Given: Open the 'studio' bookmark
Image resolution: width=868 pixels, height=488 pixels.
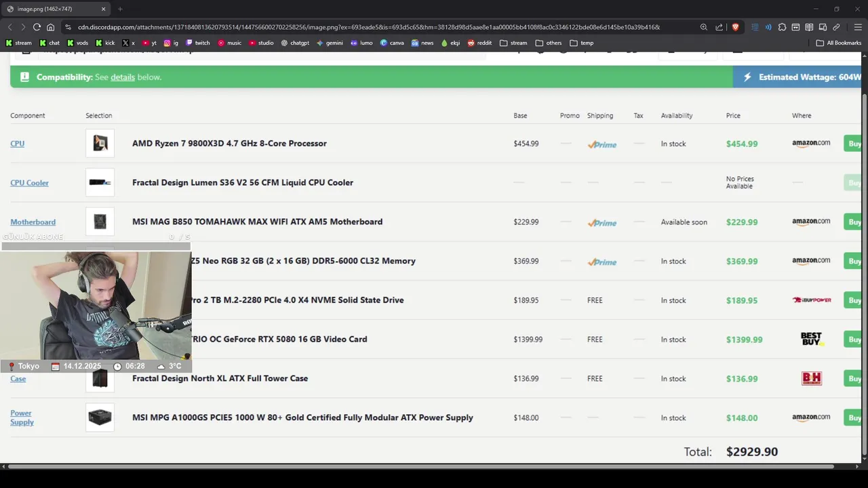Looking at the screenshot, I should point(261,43).
